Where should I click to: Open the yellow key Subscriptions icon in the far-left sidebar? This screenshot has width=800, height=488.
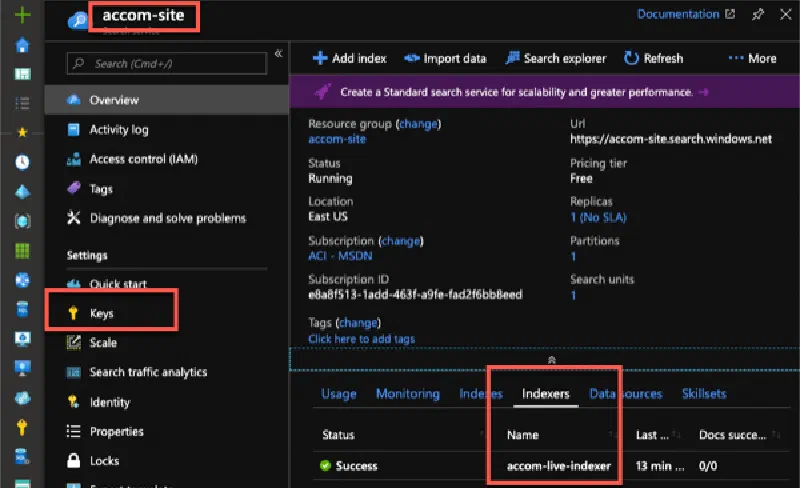[x=22, y=427]
